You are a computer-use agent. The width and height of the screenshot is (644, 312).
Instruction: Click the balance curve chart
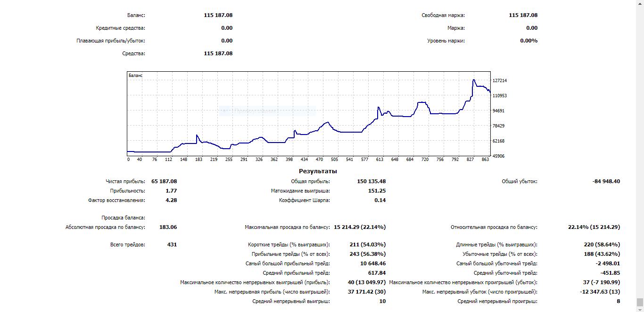[309, 113]
